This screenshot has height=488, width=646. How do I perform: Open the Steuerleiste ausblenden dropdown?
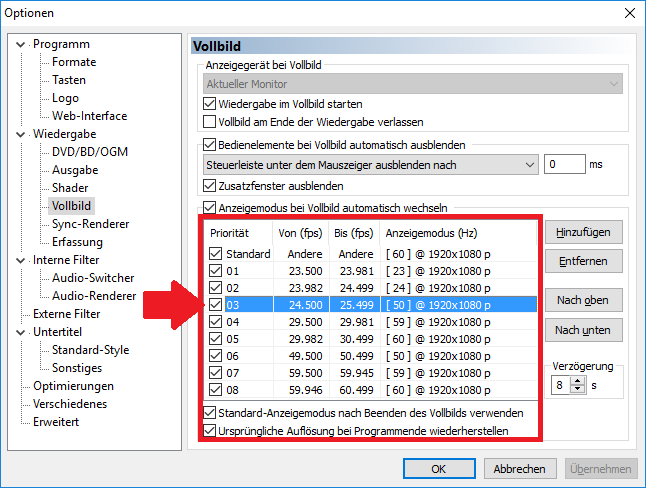(x=371, y=165)
